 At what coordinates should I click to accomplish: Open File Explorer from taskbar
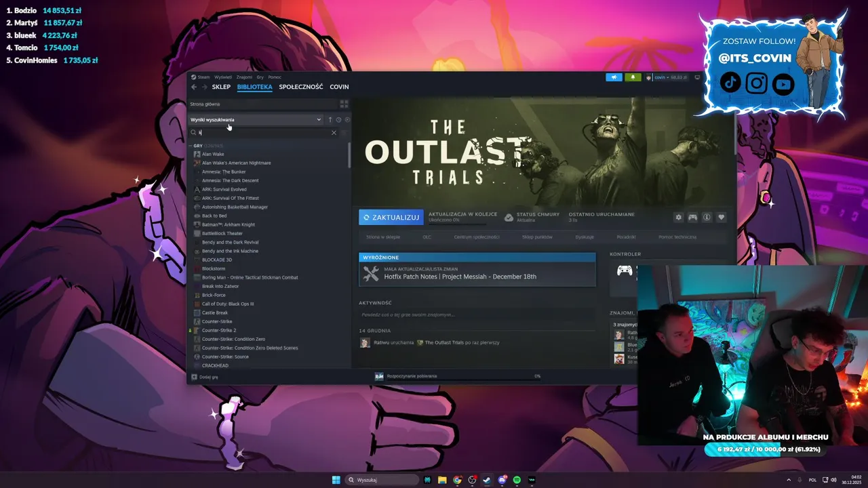click(442, 480)
